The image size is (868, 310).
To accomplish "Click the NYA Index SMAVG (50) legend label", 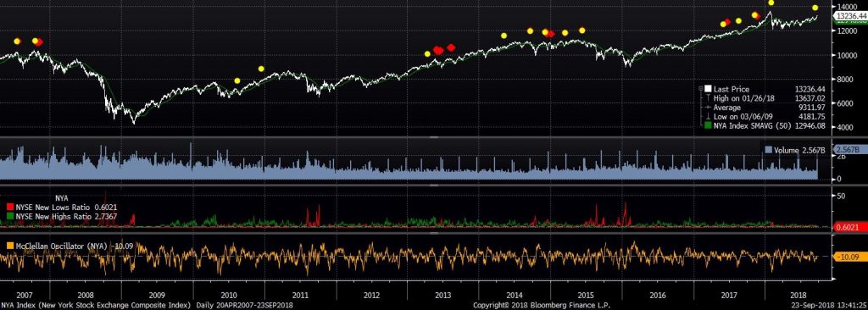I will coord(754,126).
